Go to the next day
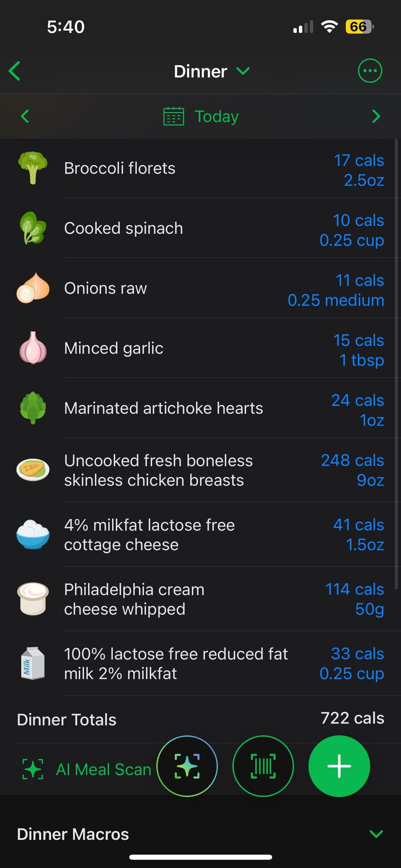The image size is (401, 868). tap(376, 116)
